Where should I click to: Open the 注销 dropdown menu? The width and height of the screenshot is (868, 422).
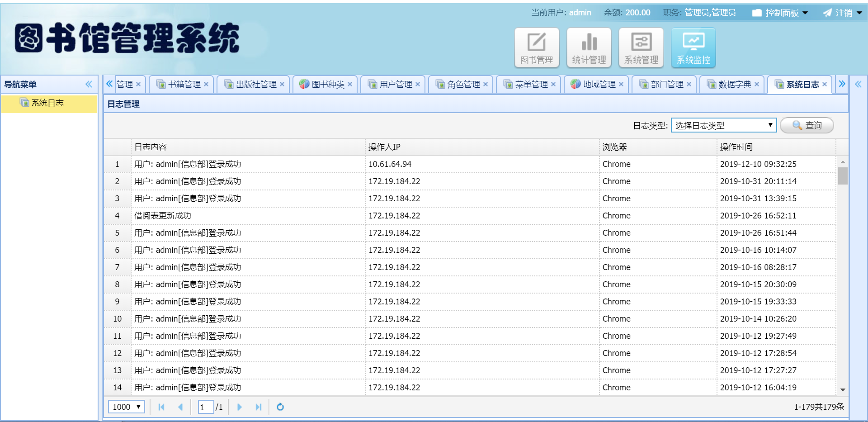pyautogui.click(x=842, y=13)
